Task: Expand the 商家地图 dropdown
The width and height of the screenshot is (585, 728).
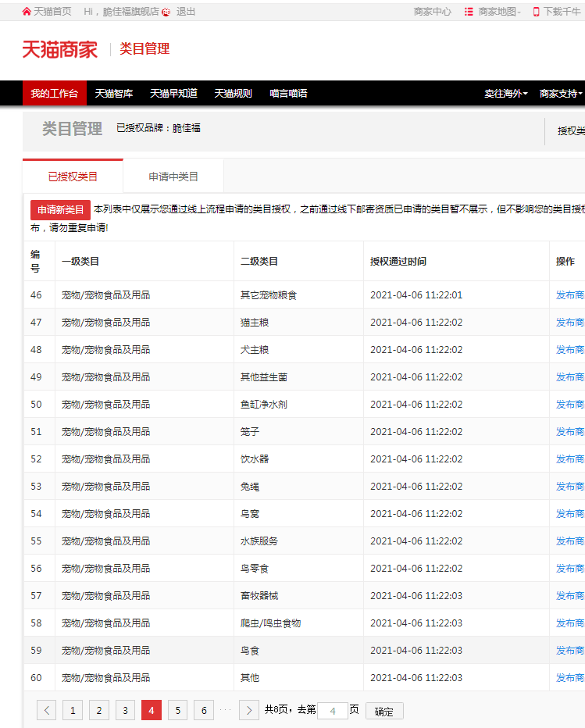Action: pyautogui.click(x=500, y=12)
